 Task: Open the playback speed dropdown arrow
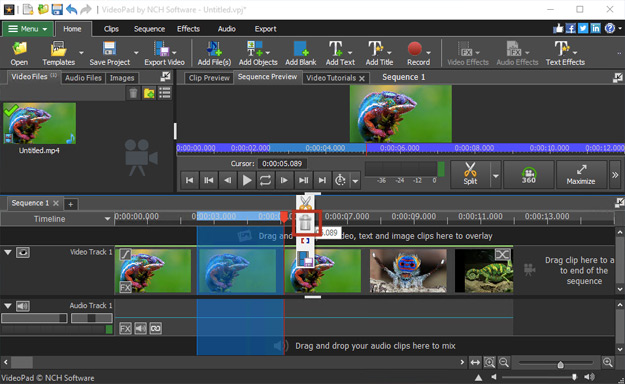click(355, 181)
